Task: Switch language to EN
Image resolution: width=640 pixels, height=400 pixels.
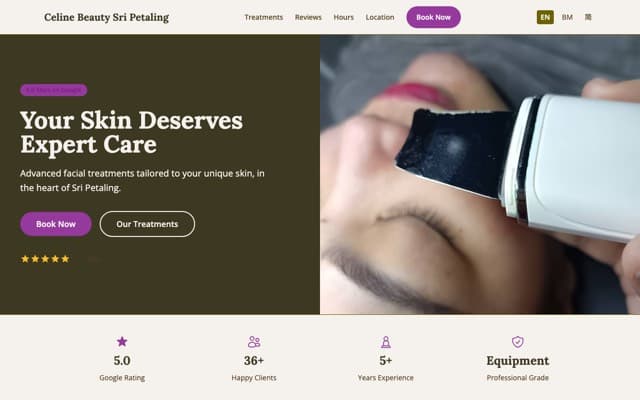Action: pos(545,17)
